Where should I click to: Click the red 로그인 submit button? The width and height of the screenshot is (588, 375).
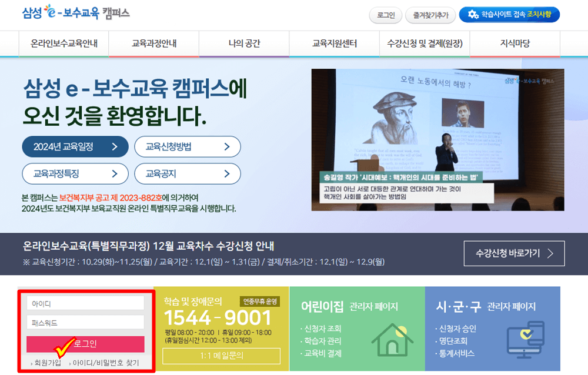pos(85,344)
